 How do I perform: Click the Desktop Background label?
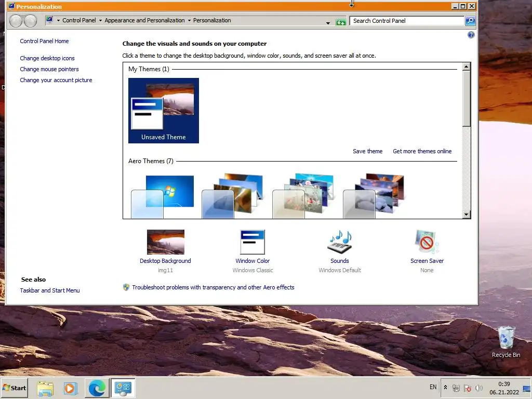coord(165,261)
